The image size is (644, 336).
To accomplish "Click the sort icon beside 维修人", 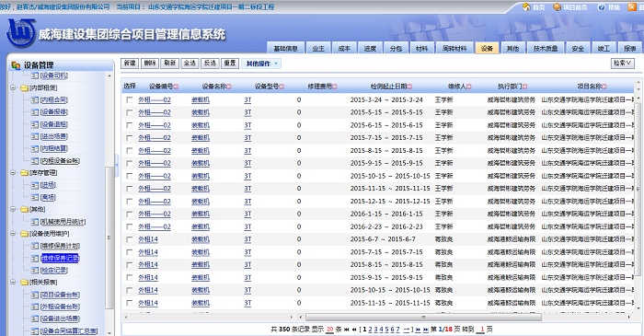I will tap(468, 87).
